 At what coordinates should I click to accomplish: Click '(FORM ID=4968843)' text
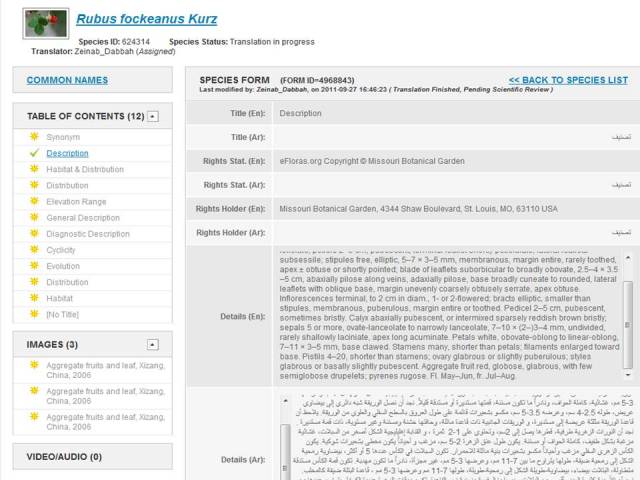click(317, 80)
